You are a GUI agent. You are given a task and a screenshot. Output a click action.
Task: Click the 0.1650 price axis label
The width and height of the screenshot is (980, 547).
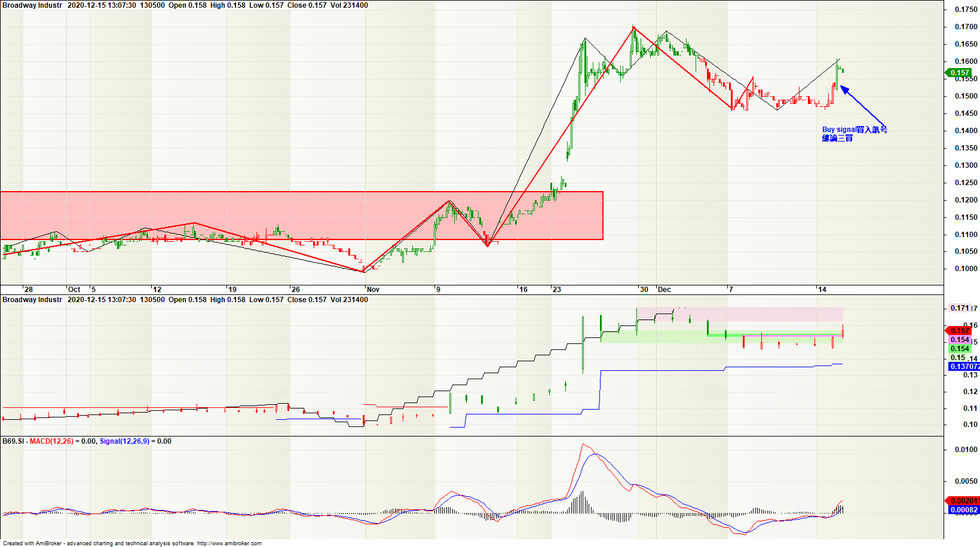click(x=966, y=44)
